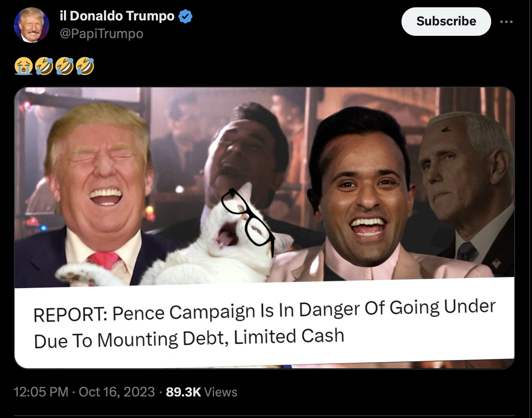Screen dimensions: 532x418
Task: Click the Subscribe button
Action: pyautogui.click(x=446, y=22)
